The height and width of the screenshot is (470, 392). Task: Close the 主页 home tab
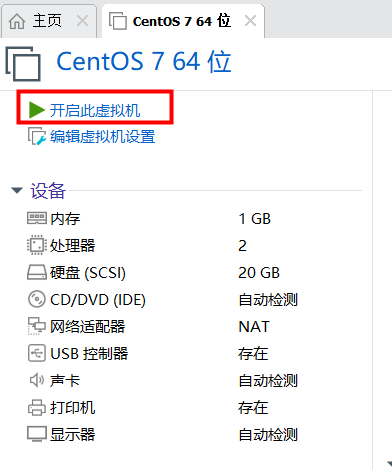click(82, 21)
